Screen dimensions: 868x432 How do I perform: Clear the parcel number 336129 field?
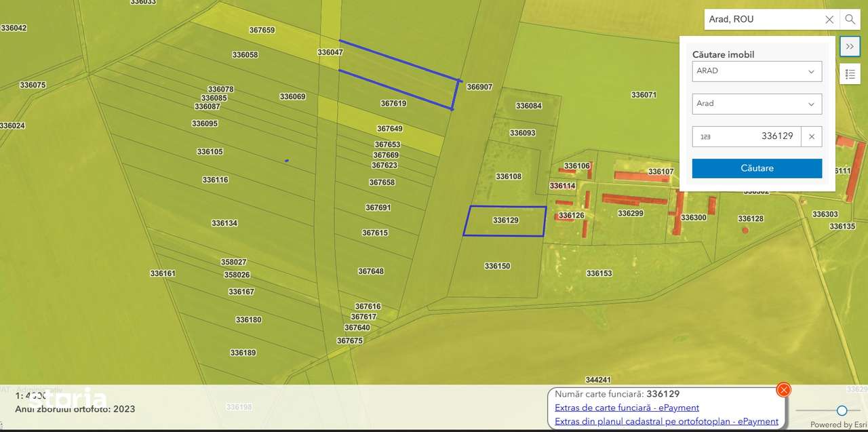(x=812, y=136)
